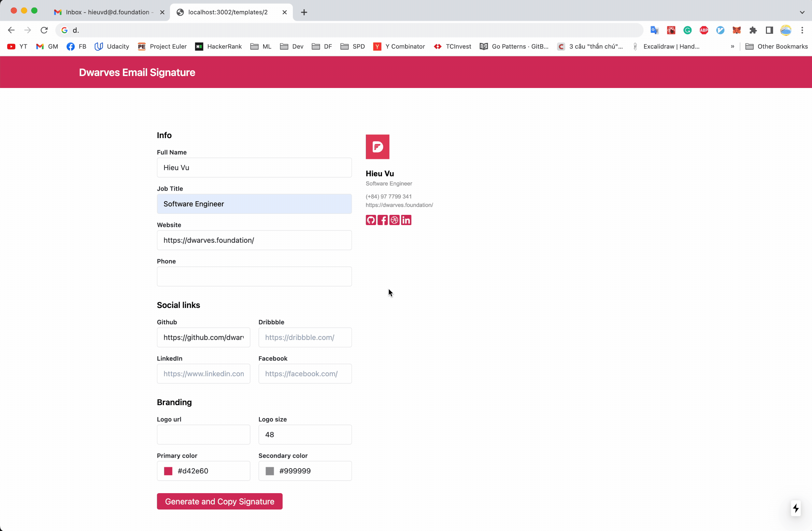Click Generate and Copy Signature button

pyautogui.click(x=219, y=501)
